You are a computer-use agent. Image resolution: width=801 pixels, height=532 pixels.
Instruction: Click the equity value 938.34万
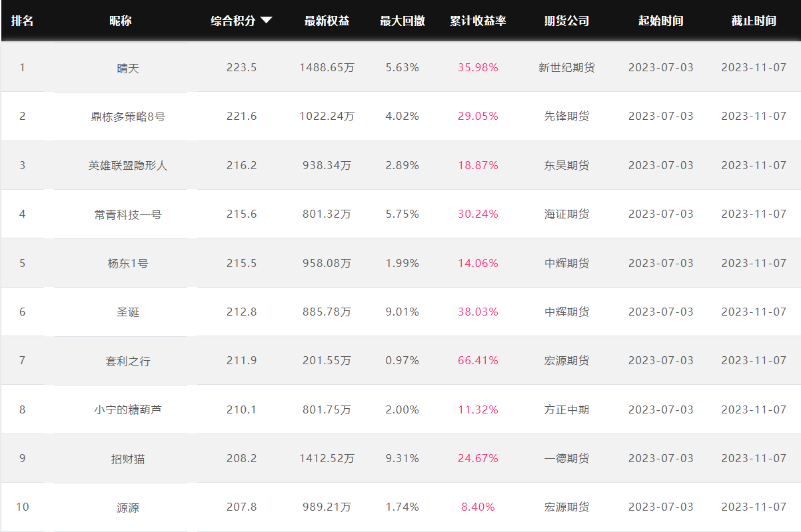(x=327, y=165)
